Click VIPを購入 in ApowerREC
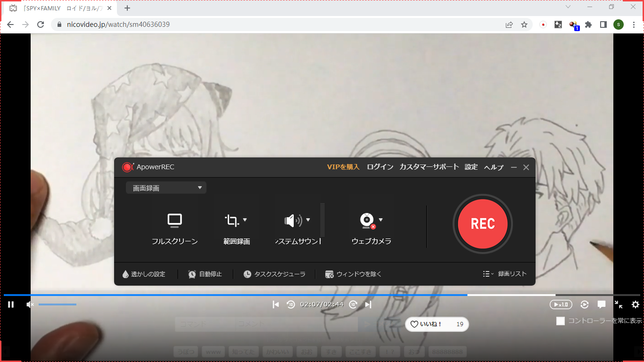Viewport: 644px width, 362px height. point(343,167)
